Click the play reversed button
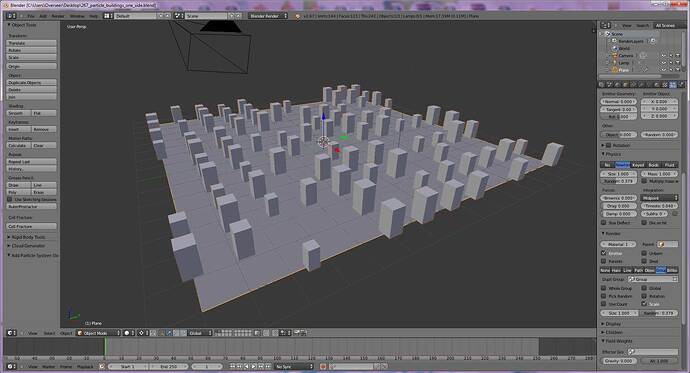This screenshot has height=373, width=690. 246,366
